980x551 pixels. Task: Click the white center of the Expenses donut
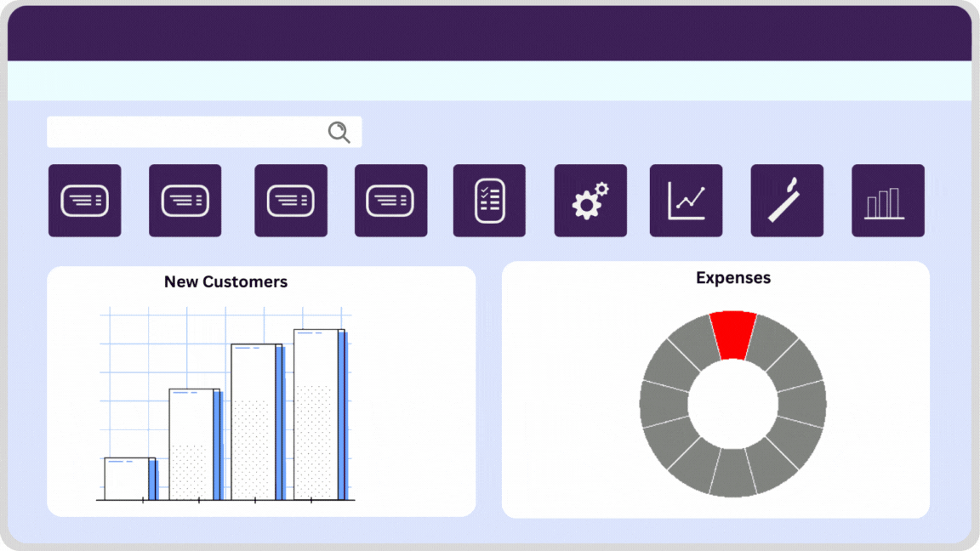[x=732, y=404]
